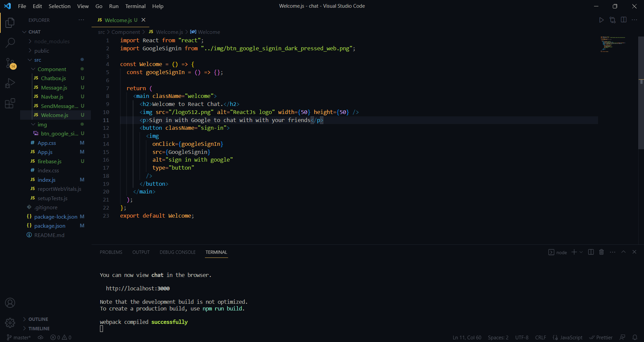Open the Selection menu
The image size is (644, 342).
pyautogui.click(x=59, y=6)
